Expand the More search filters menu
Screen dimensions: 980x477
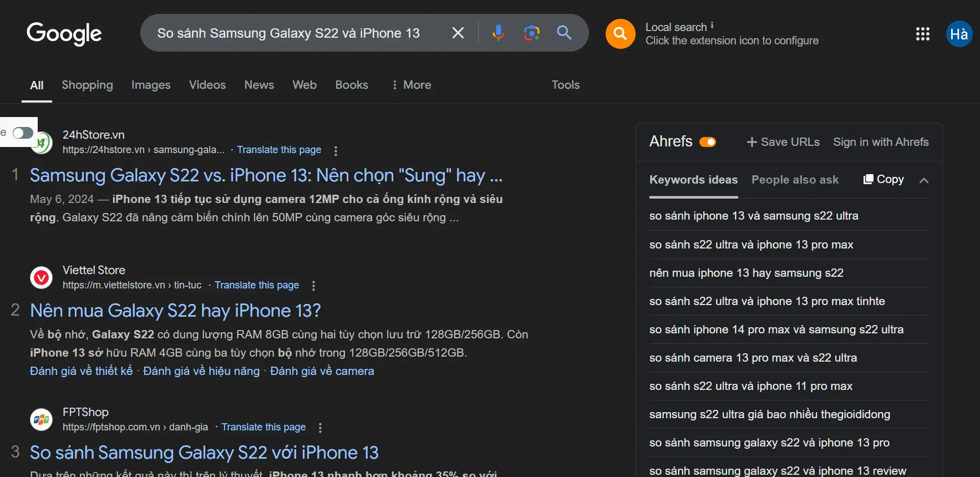(412, 85)
